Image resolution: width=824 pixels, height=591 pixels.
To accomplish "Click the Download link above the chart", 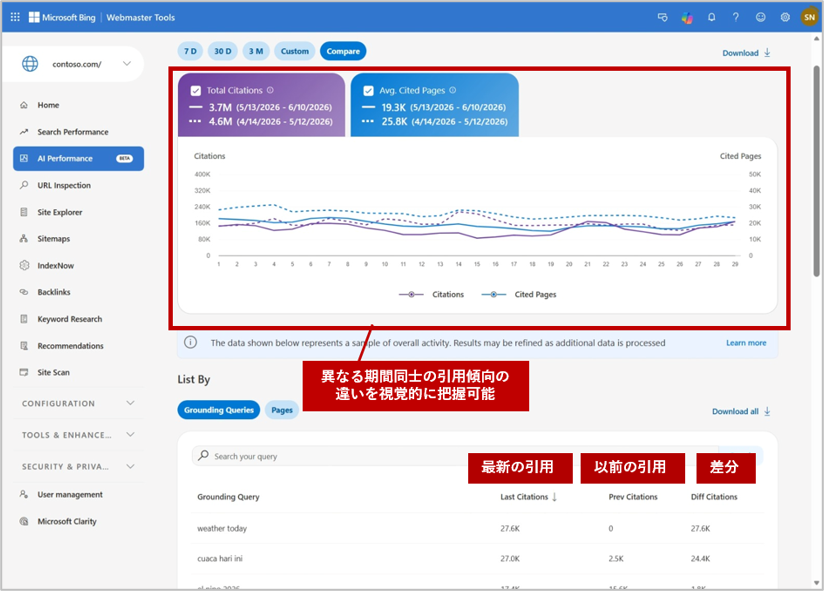I will click(x=746, y=53).
